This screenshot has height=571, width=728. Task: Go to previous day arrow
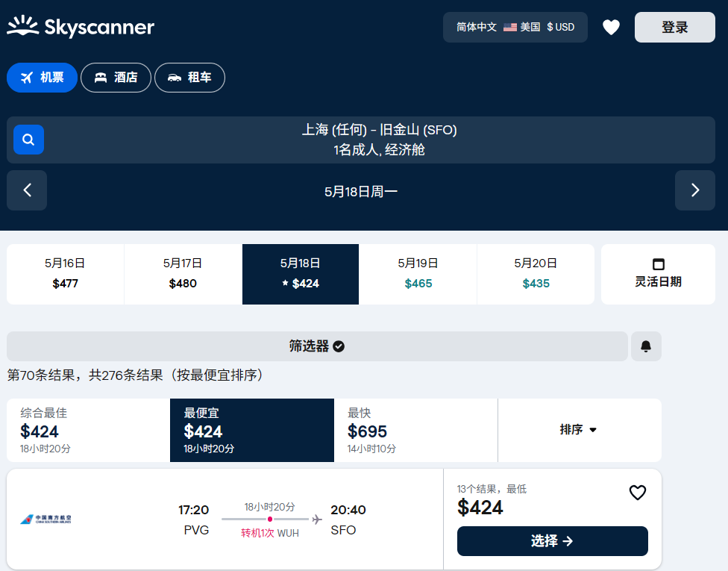(27, 190)
